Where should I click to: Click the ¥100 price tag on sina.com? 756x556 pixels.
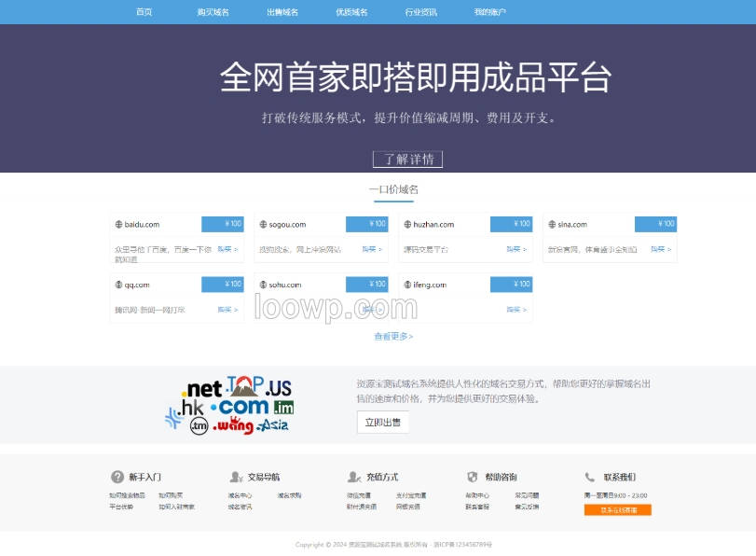[x=655, y=224]
